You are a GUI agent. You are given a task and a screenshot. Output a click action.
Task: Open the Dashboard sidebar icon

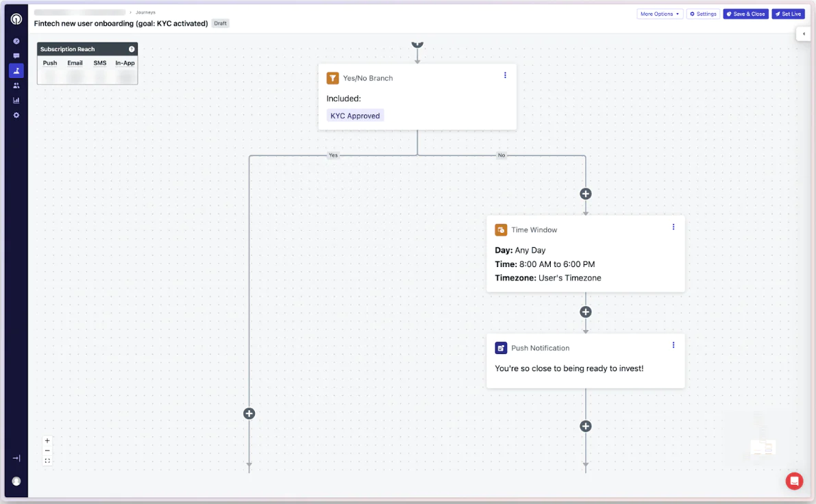coord(16,40)
